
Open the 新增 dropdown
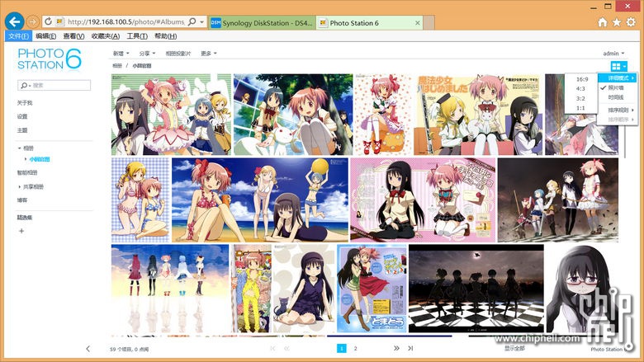pos(121,54)
